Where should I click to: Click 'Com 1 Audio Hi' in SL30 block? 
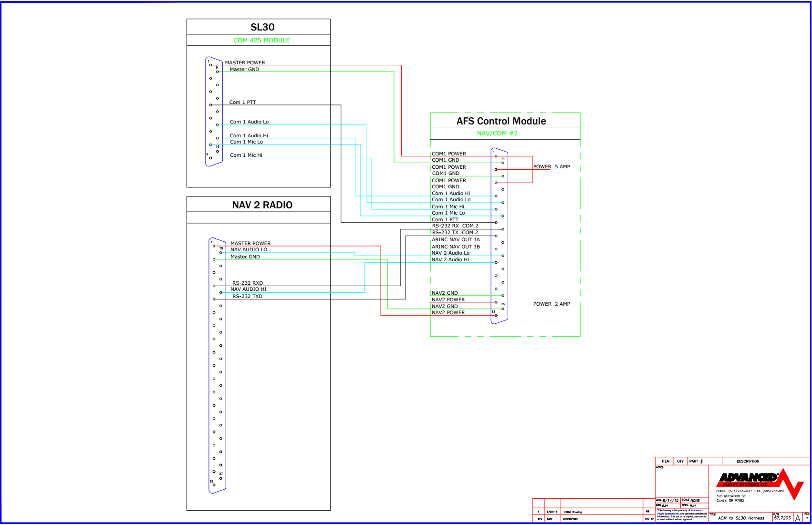(x=249, y=135)
